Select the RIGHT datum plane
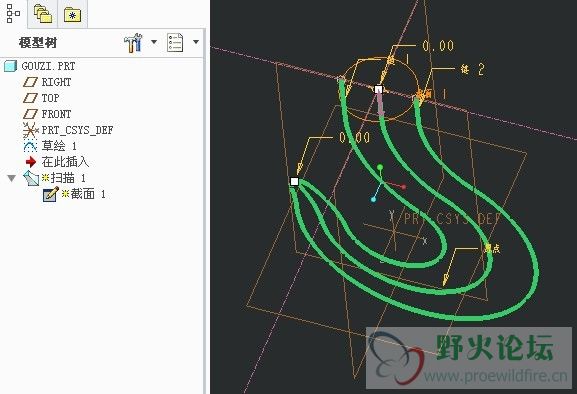 click(56, 82)
